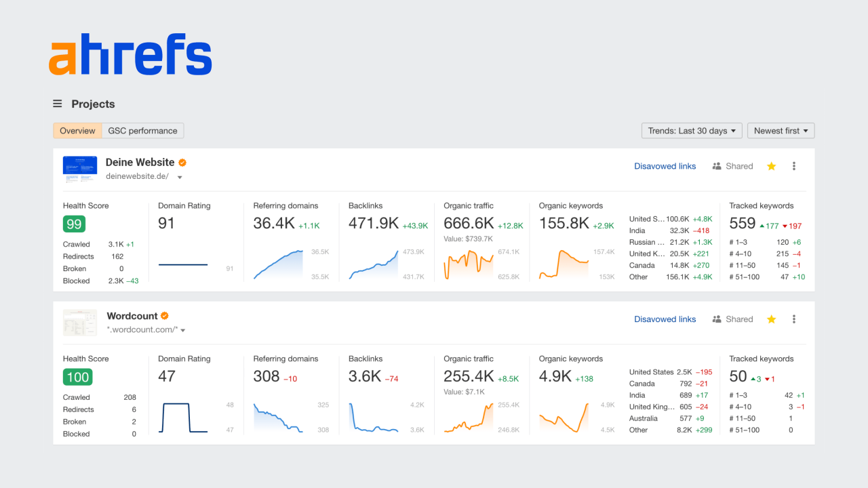Click the Referring domains chart for Deine Website
Viewport: 868px width, 488px height.
(279, 264)
